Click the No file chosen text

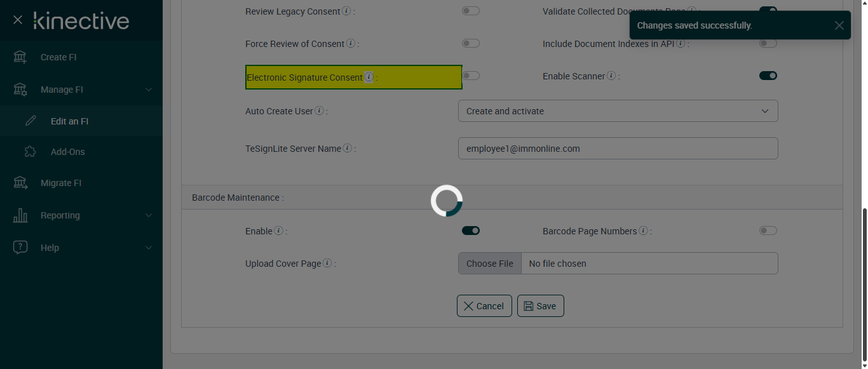[x=557, y=264]
